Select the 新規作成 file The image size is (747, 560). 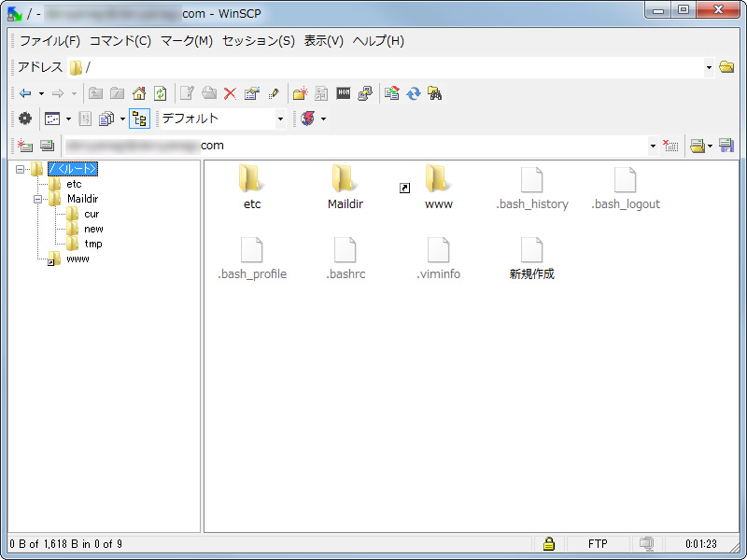pos(531,259)
